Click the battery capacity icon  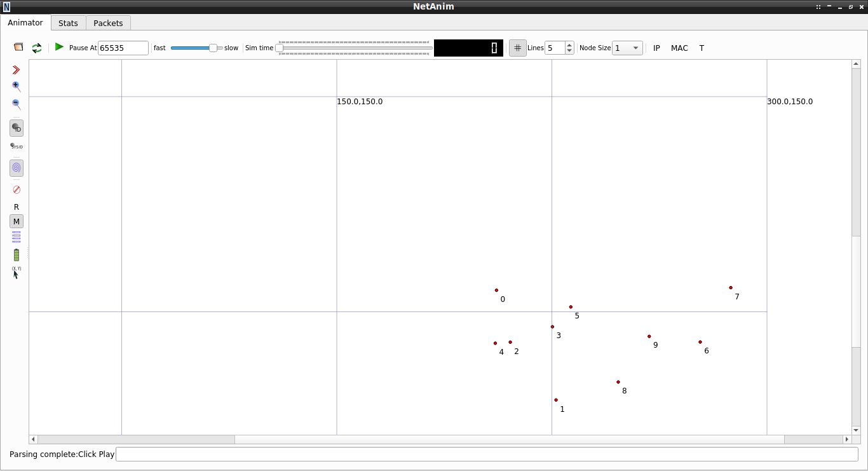point(16,254)
